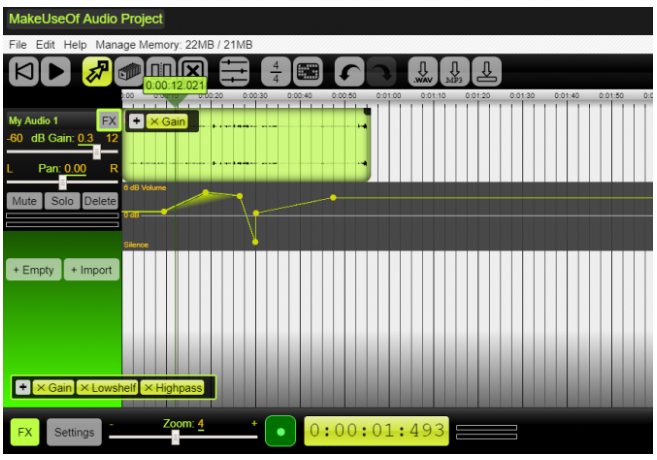Click the dB Gain slider handle
The image size is (657, 460).
coord(97,152)
